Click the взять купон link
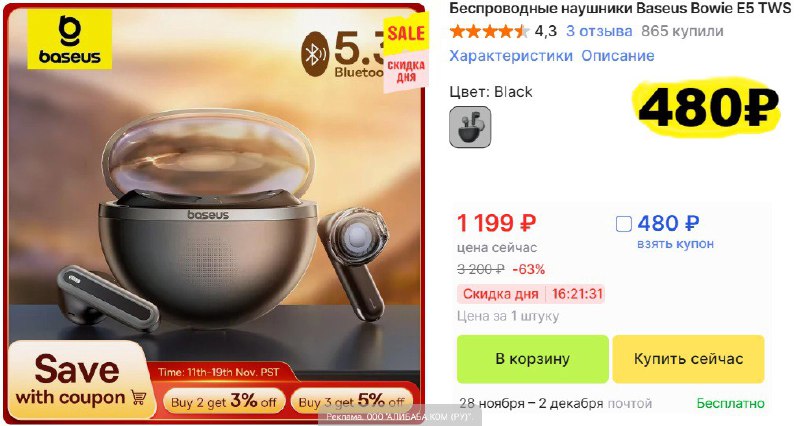 pyautogui.click(x=675, y=244)
